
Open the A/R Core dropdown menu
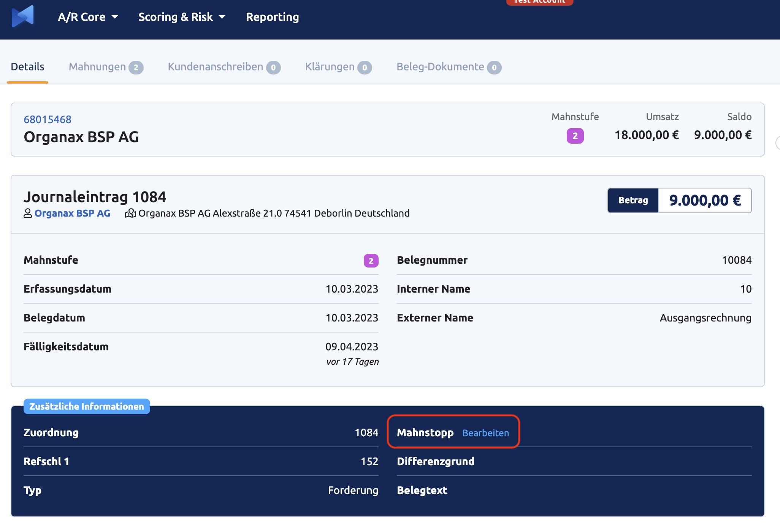click(88, 17)
